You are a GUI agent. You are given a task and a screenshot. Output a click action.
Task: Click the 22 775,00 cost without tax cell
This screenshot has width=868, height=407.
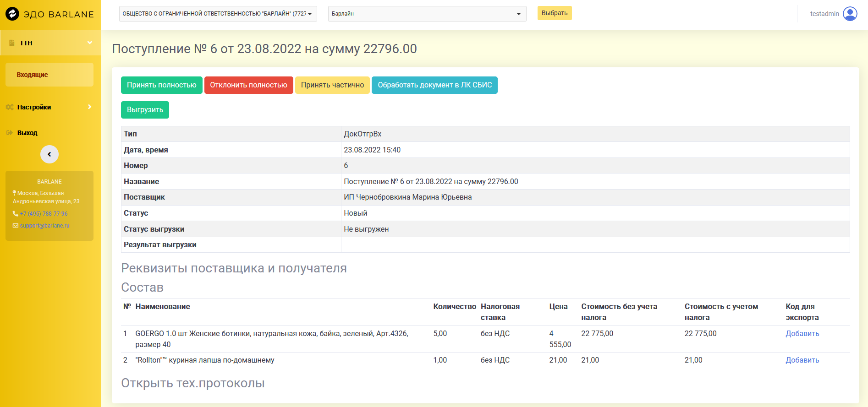coord(597,334)
